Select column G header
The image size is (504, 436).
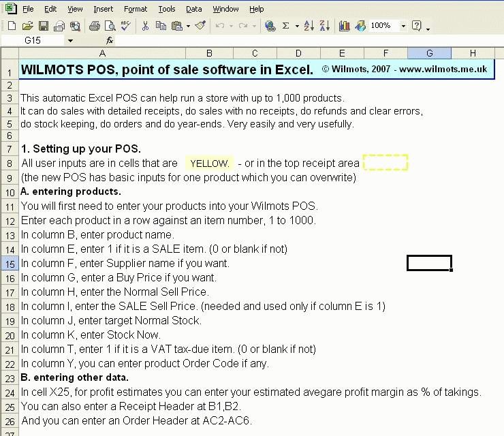click(x=430, y=53)
